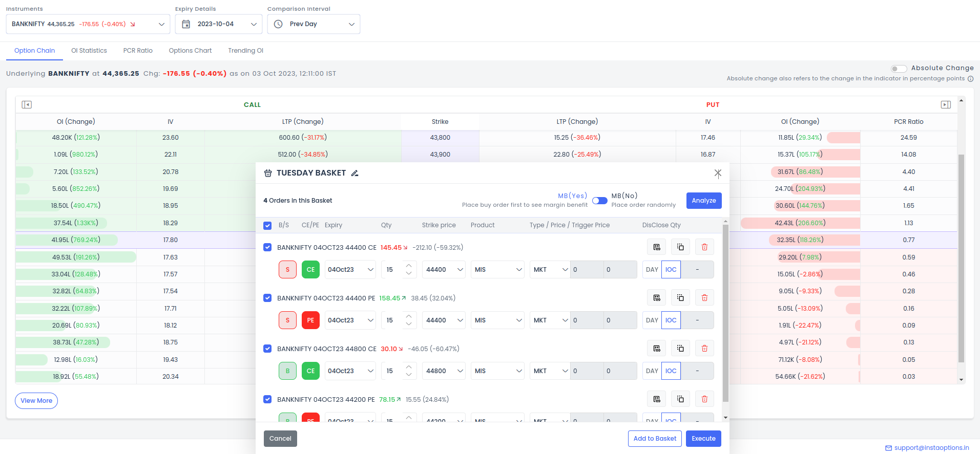The image size is (980, 454).
Task: Toggle CE option type on 44400 CE order
Action: (310, 270)
